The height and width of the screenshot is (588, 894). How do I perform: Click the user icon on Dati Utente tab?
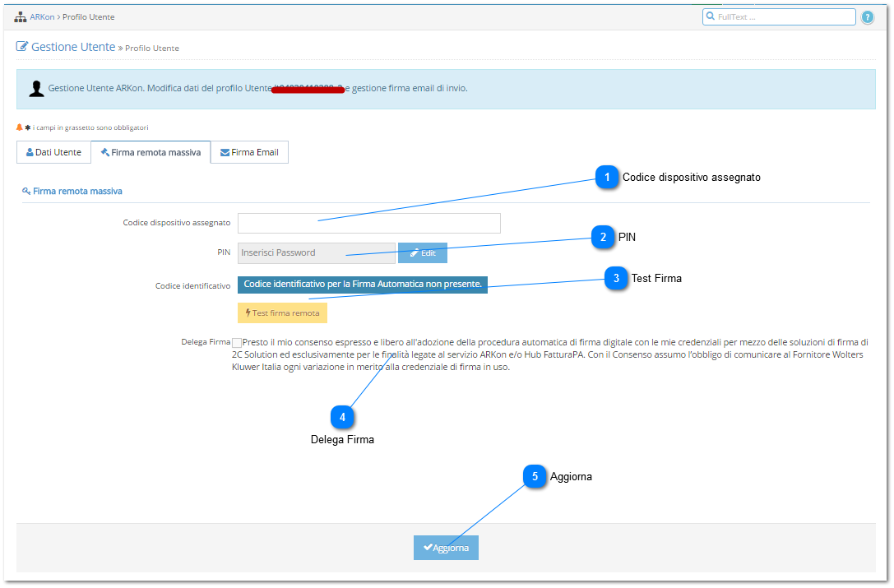(x=30, y=152)
